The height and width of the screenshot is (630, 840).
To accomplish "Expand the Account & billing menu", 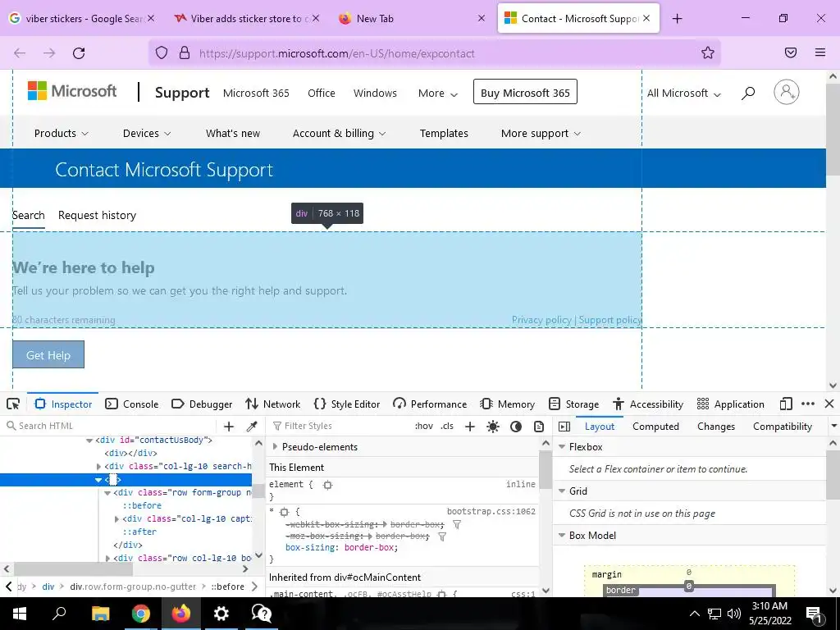I will coord(339,134).
